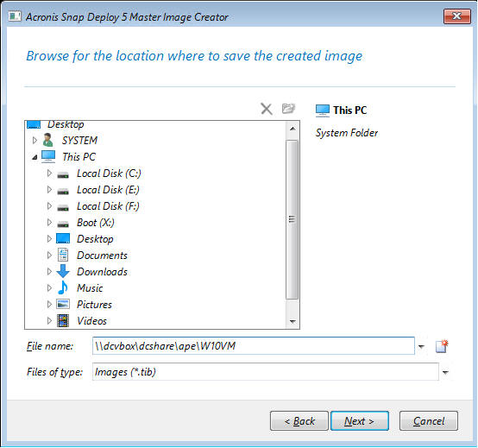Close the Master Image Creator window
This screenshot has height=448, width=478.
[457, 16]
